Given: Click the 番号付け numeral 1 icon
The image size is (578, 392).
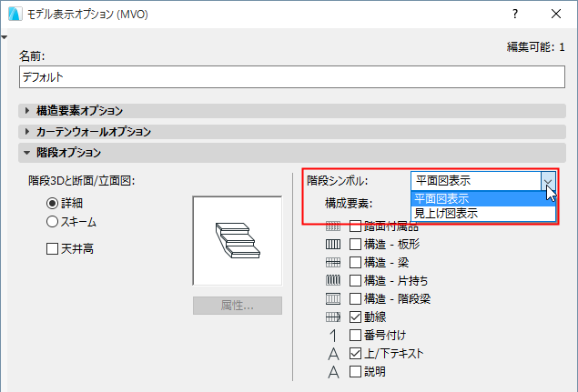Looking at the screenshot, I should pyautogui.click(x=333, y=336).
